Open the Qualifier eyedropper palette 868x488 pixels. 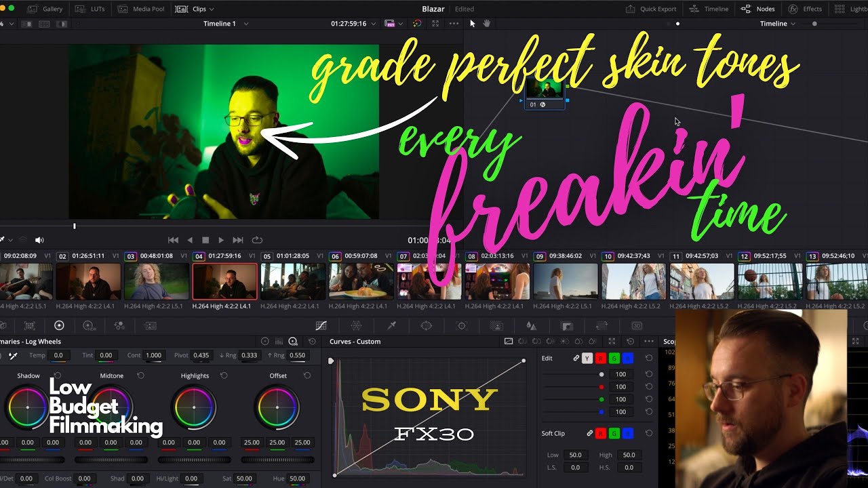coord(391,326)
